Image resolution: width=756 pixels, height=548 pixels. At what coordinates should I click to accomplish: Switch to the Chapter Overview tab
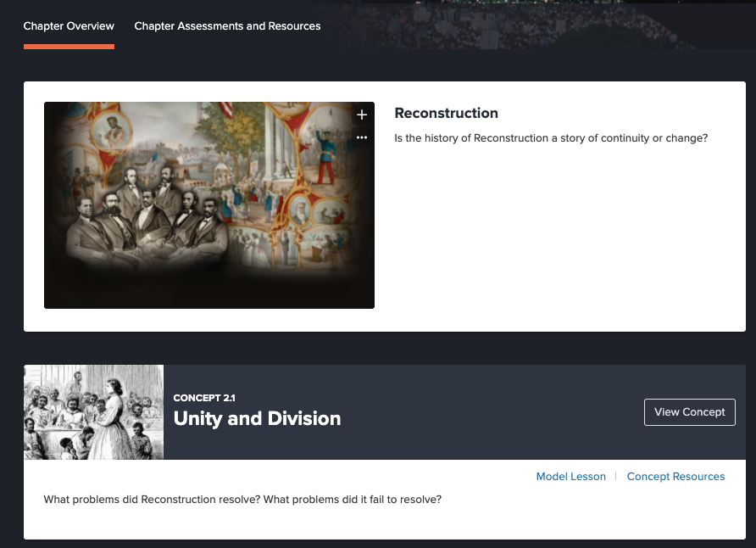(x=69, y=26)
